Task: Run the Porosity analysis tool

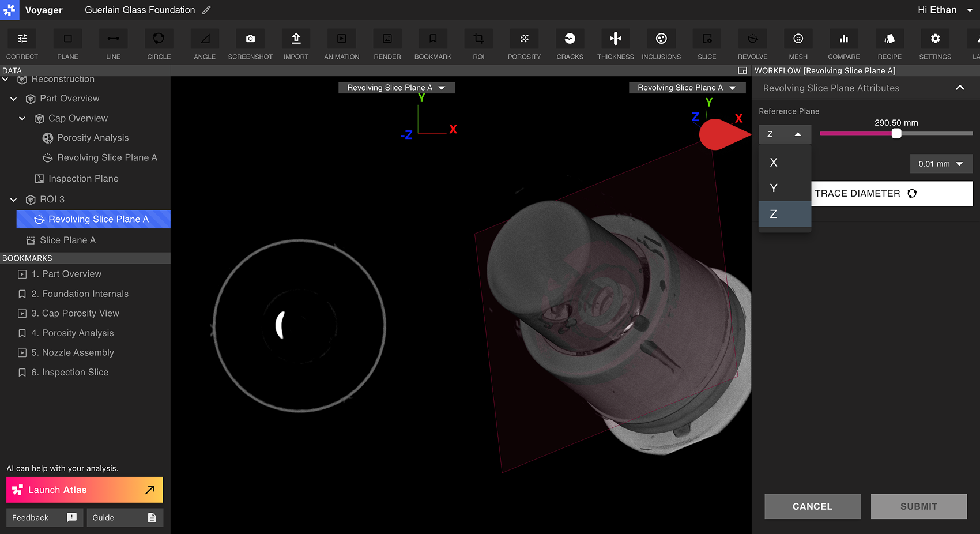Action: coord(524,45)
